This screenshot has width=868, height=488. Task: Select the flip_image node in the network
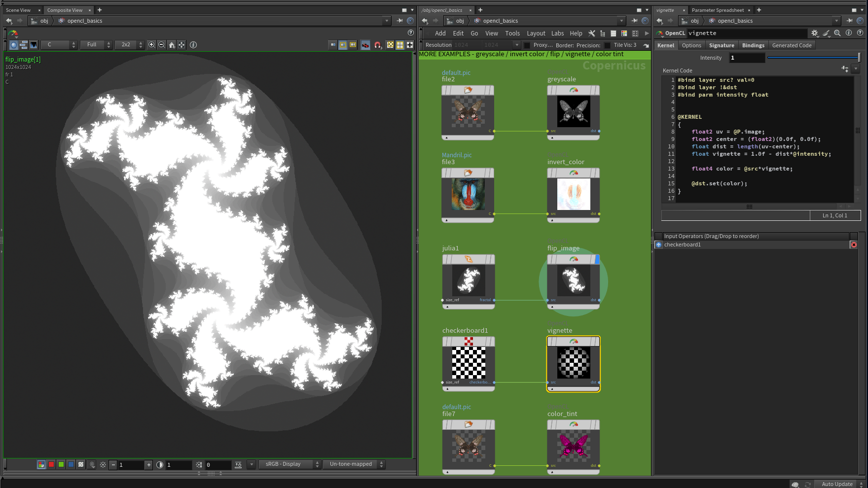point(573,281)
